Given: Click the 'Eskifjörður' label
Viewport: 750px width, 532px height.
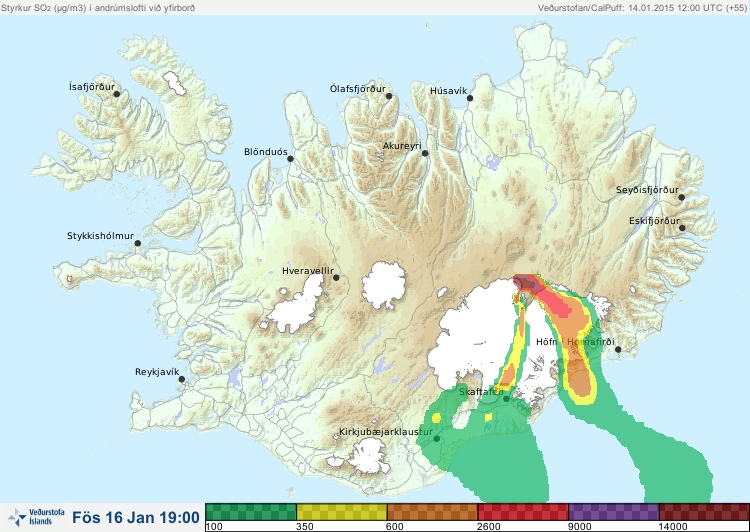Looking at the screenshot, I should [654, 221].
